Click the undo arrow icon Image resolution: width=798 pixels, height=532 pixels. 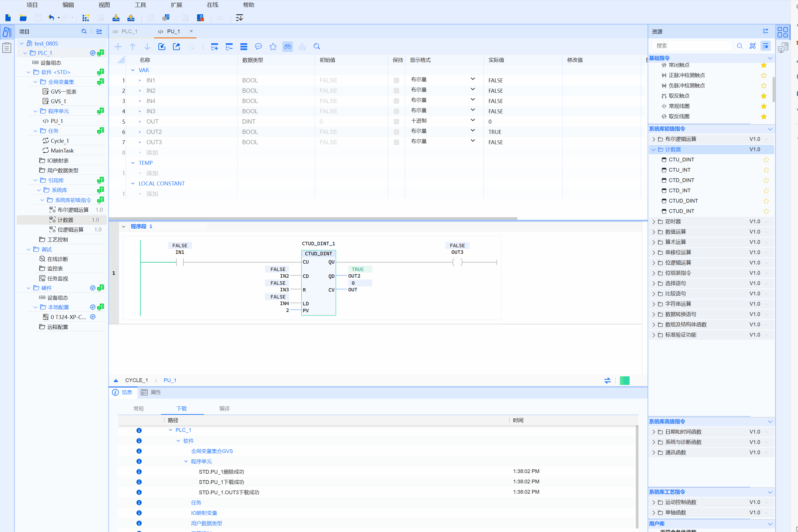51,18
